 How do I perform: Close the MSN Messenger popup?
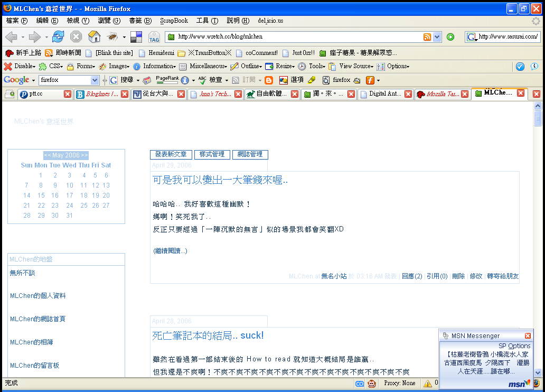tap(528, 335)
